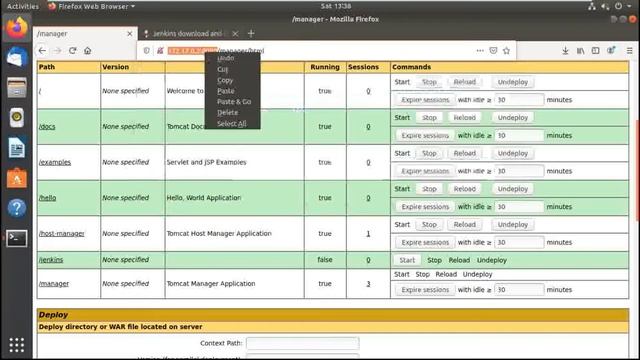Undeploy the /examples application
640x360 pixels.
[x=513, y=153]
